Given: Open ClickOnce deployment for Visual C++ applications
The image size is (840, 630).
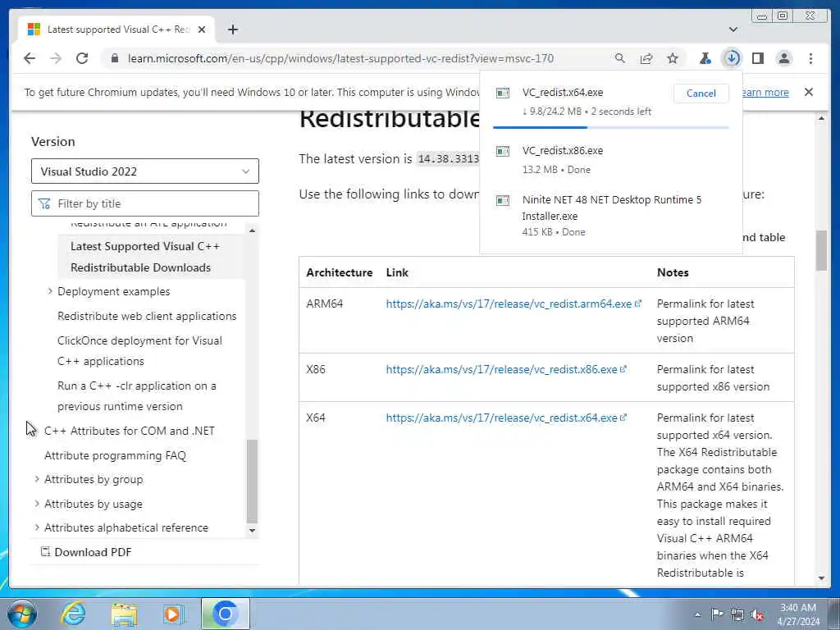Looking at the screenshot, I should 139,351.
